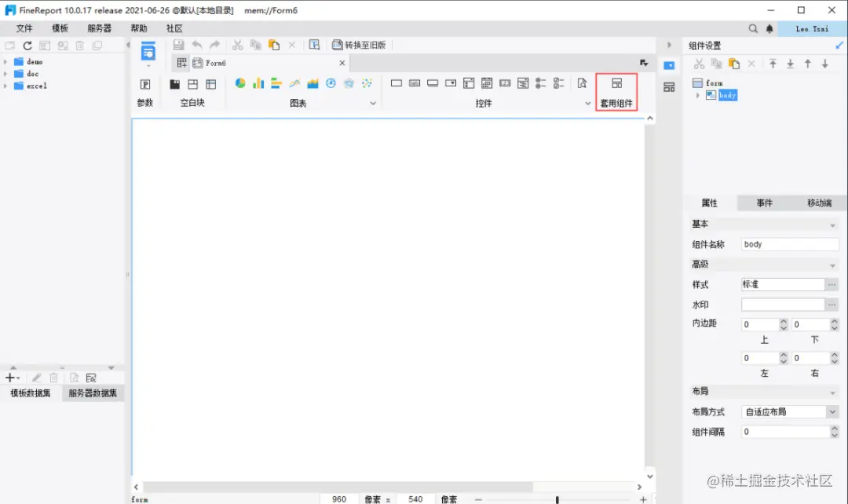Open the 样式 ellipsis button
Viewport: 848px width, 504px height.
click(832, 284)
